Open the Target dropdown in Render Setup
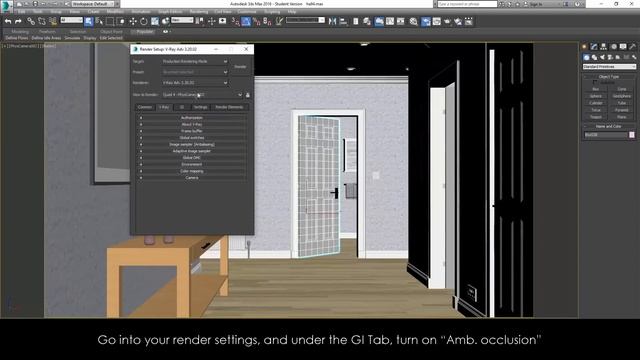Viewport: 640px width, 360px height. tap(195, 61)
